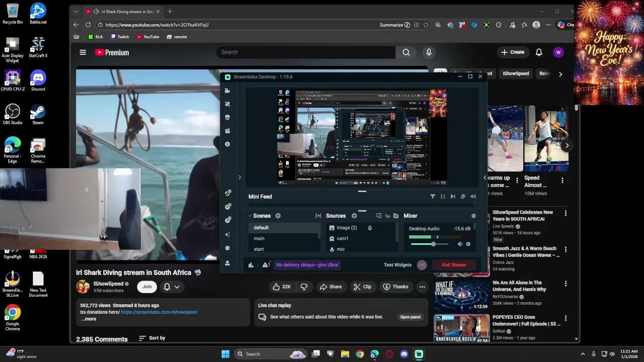Image resolution: width=644 pixels, height=362 pixels.
Task: Open Streamlabs App Store icon in sidebar
Action: 227,117
